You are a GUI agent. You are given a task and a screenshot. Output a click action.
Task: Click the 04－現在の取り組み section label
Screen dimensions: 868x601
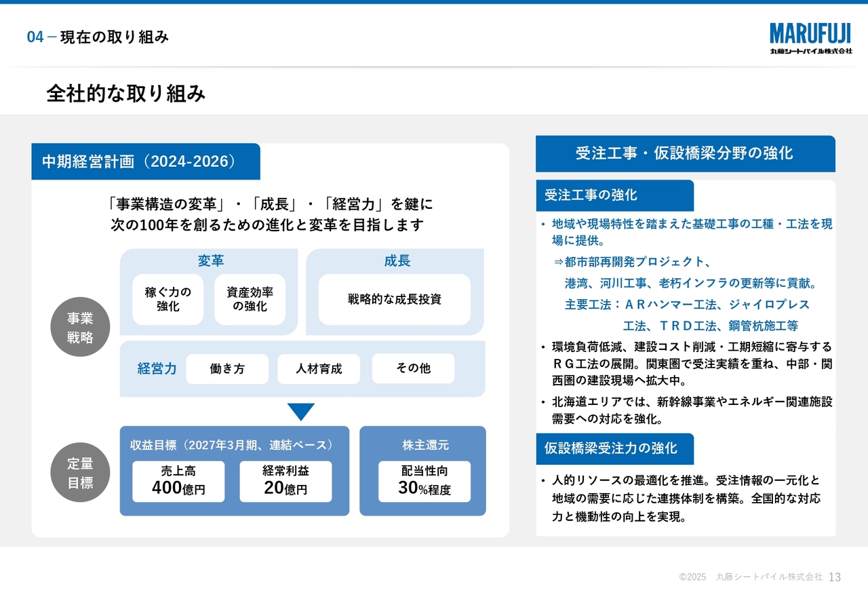pyautogui.click(x=98, y=37)
